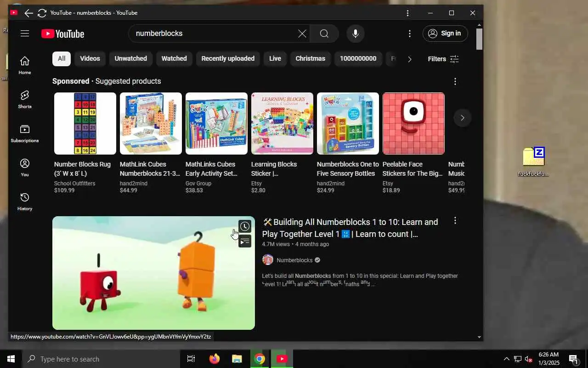Open File Explorer from the taskbar
588x368 pixels.
pos(237,359)
